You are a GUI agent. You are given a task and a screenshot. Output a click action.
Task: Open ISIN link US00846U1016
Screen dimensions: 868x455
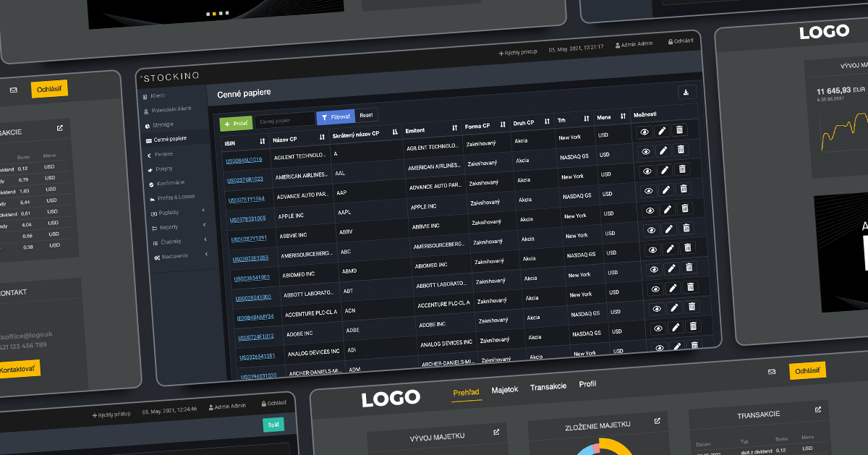tap(244, 160)
